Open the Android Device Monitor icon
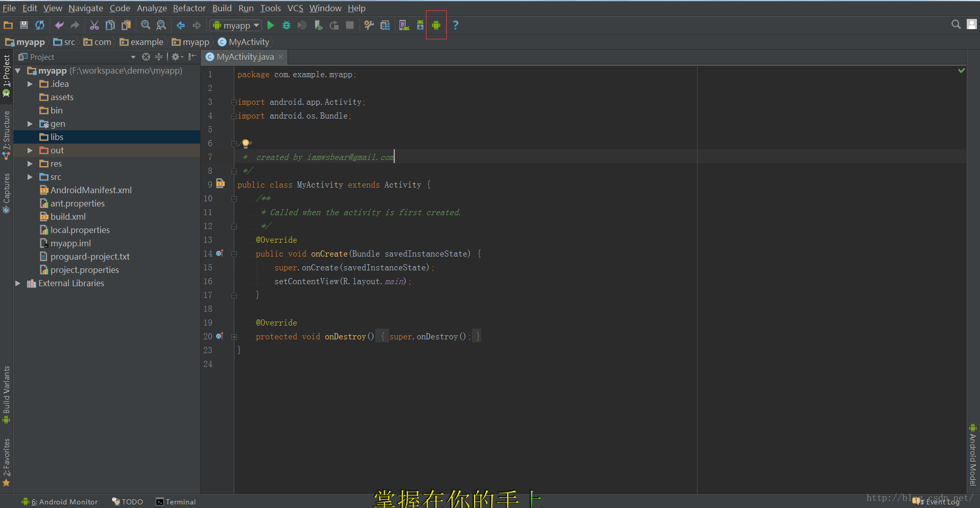The width and height of the screenshot is (980, 508). [x=436, y=25]
